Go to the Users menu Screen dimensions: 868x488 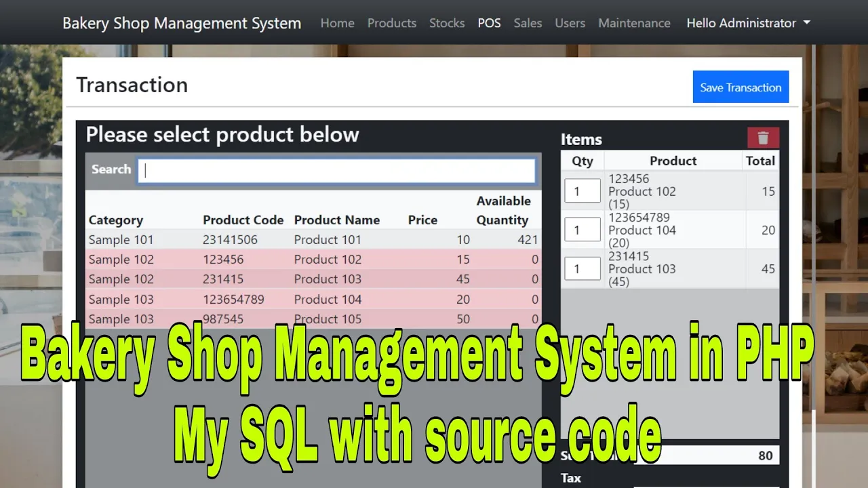tap(570, 23)
